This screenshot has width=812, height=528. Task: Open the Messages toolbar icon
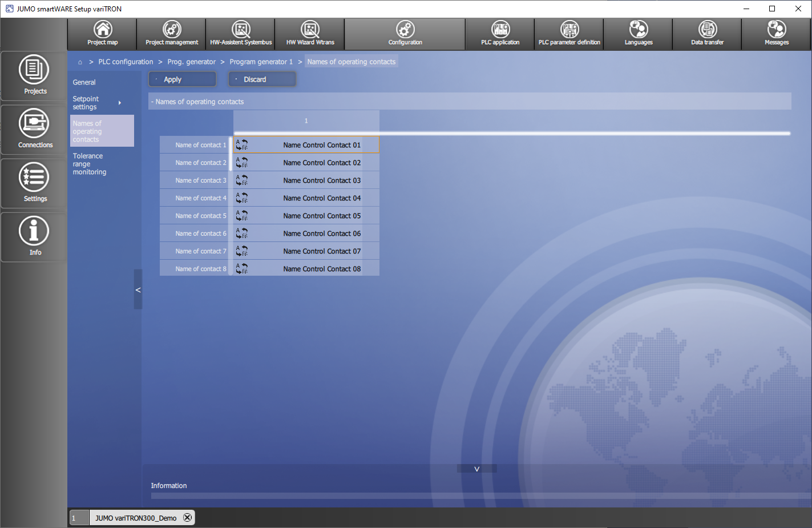pos(776,34)
